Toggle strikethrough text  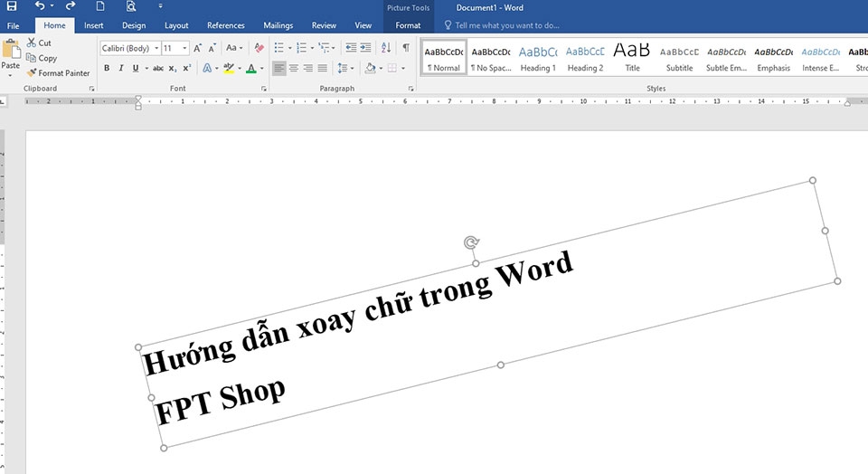157,68
